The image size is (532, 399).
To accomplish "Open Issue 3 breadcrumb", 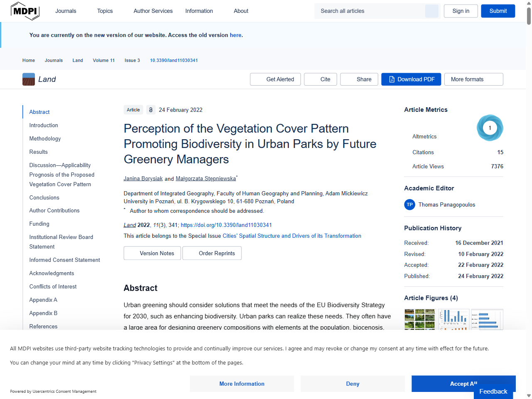I will (132, 60).
